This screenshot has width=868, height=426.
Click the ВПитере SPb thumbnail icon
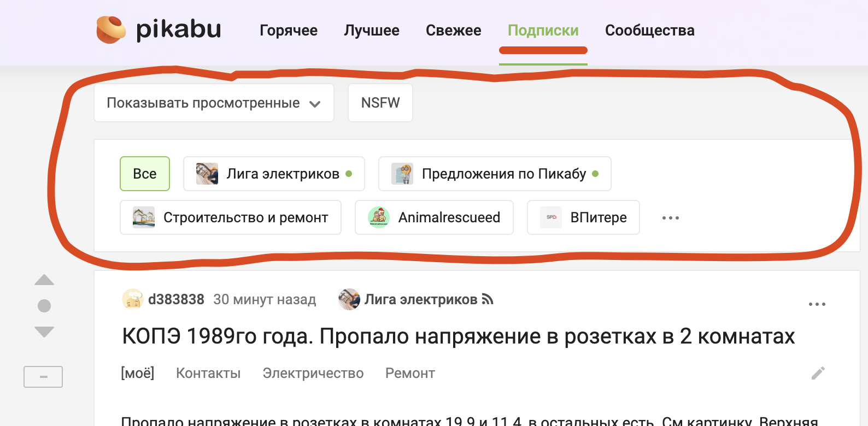click(x=551, y=217)
